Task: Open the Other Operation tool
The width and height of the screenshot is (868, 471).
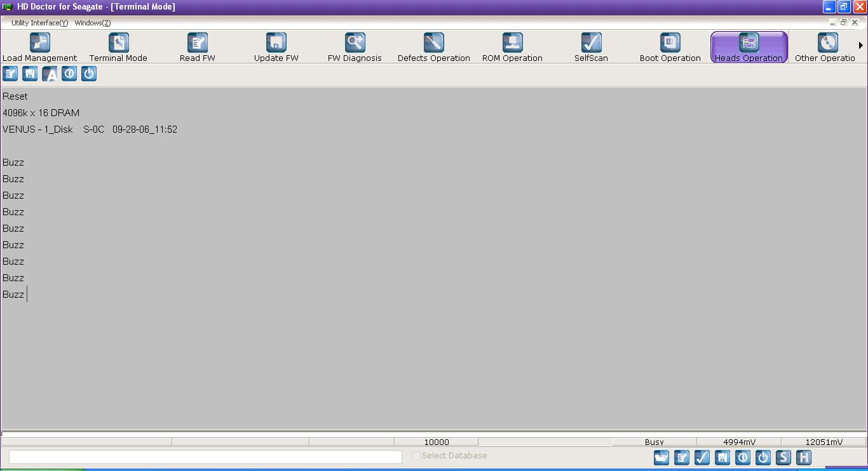Action: [x=824, y=48]
